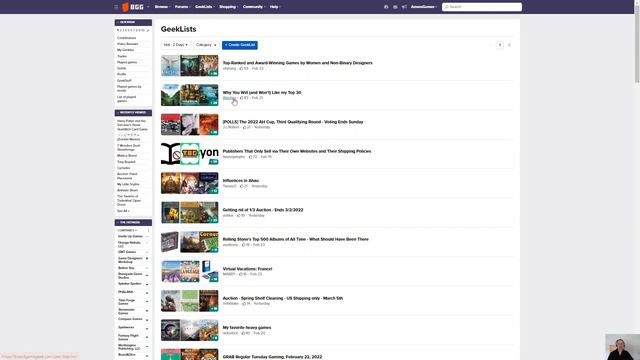Click the Create GeekList button
Screen dimensions: 640x360
[240, 45]
